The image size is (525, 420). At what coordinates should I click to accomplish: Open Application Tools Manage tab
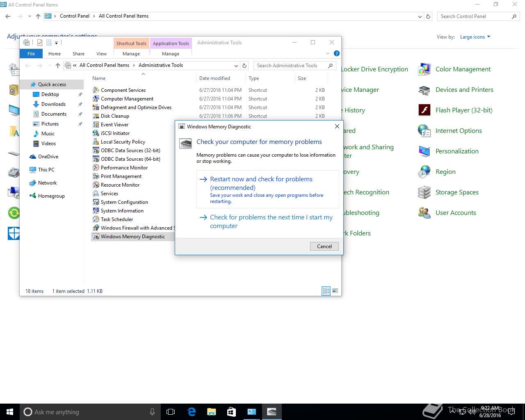171,54
